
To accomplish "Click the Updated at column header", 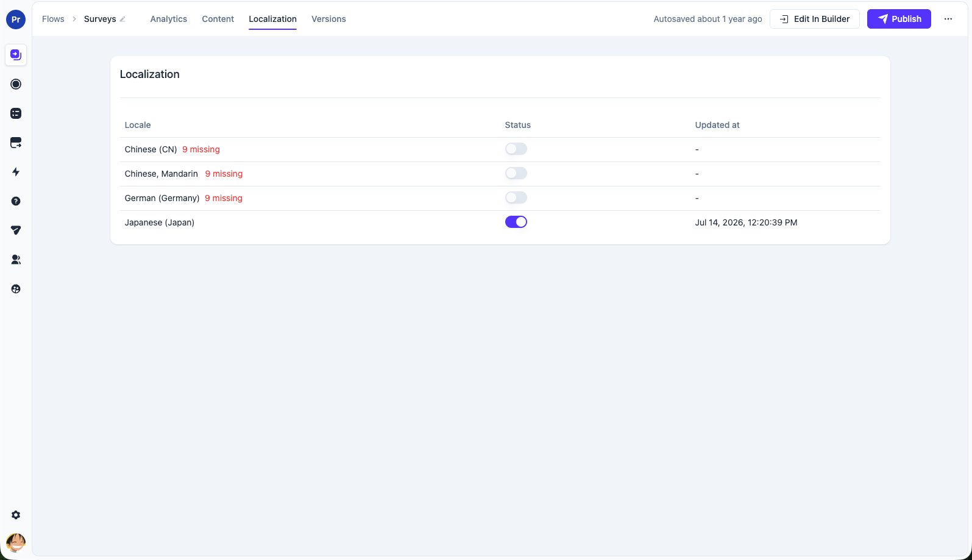I will [717, 125].
